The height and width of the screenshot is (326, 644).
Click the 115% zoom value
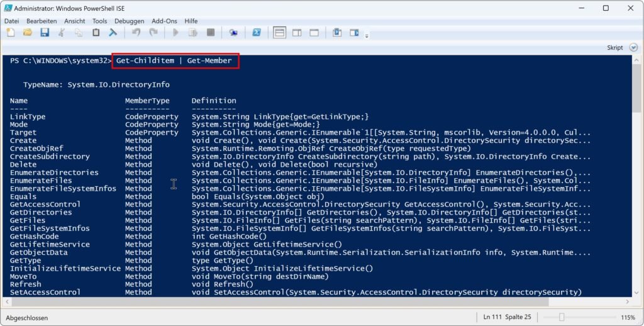pos(628,317)
